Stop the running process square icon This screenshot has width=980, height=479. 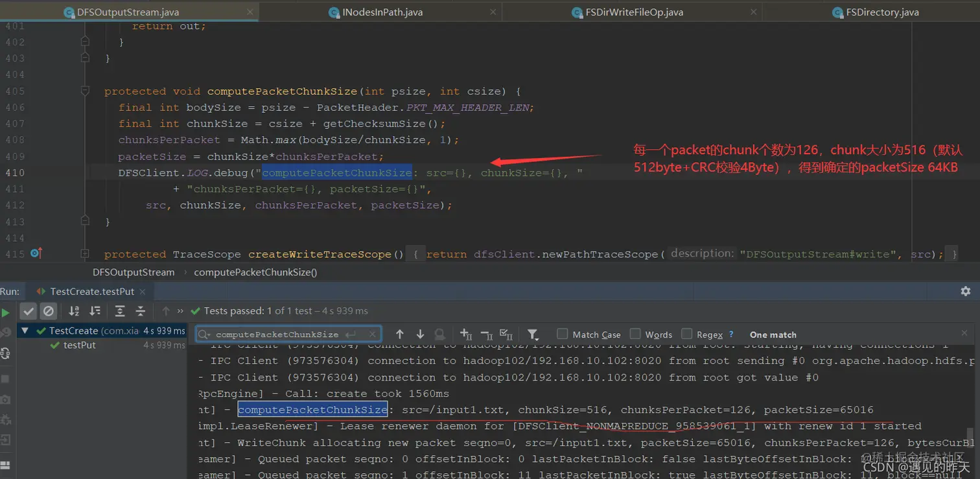click(5, 378)
